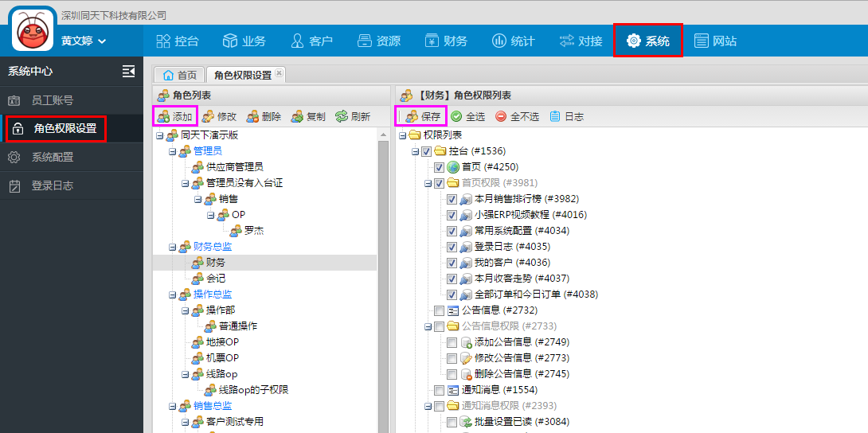Collapse the 财务总监 role node

[x=172, y=247]
